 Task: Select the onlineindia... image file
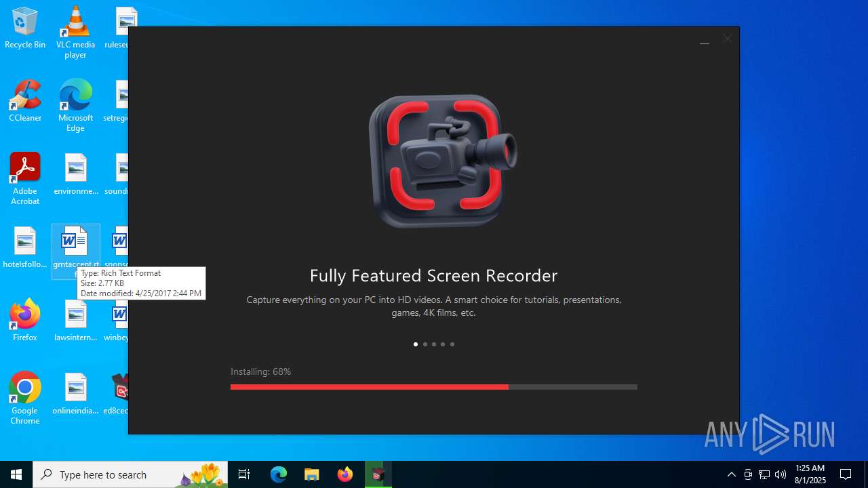tap(76, 394)
